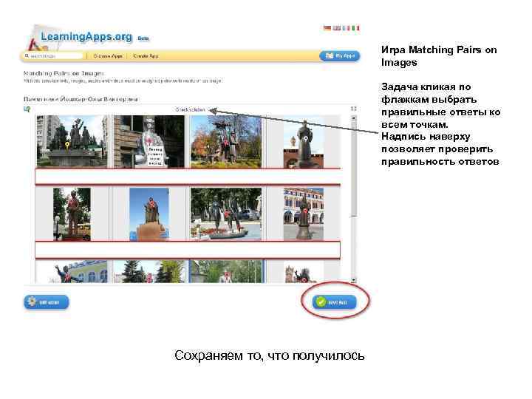Viewport: 532px width, 399px height.
Task: Click the edit again button
Action: [x=46, y=302]
